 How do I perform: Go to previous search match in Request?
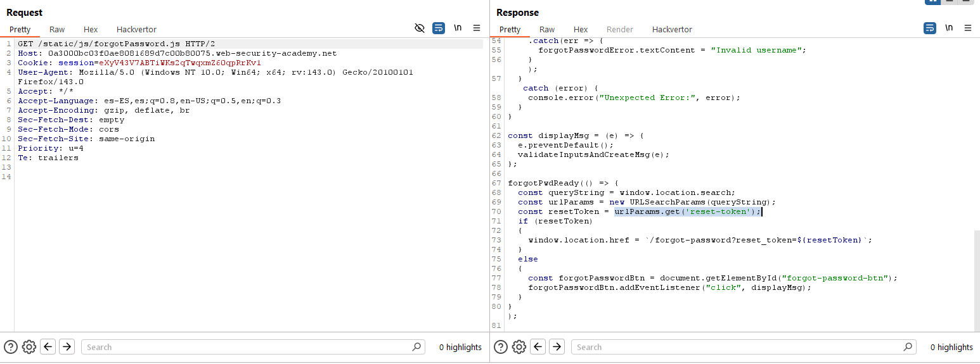pos(48,347)
